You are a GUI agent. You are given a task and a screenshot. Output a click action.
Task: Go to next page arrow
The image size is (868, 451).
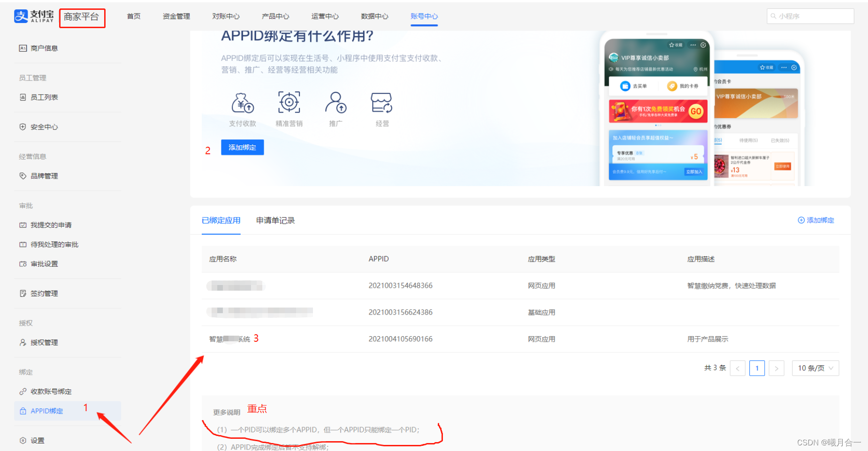click(x=777, y=368)
